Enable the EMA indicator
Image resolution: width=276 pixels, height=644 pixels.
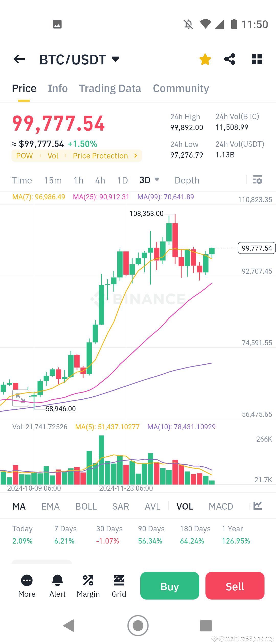50,506
